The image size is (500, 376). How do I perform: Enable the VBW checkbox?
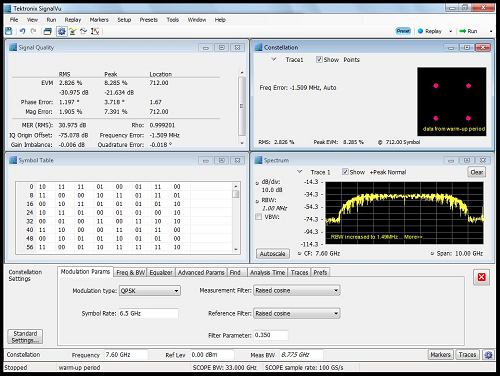click(258, 217)
